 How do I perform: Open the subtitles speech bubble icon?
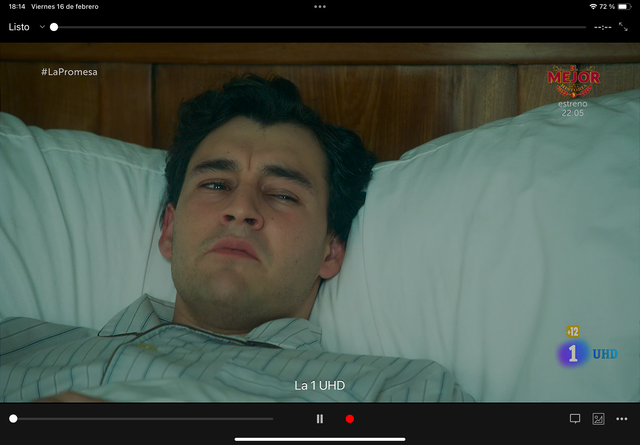click(575, 418)
